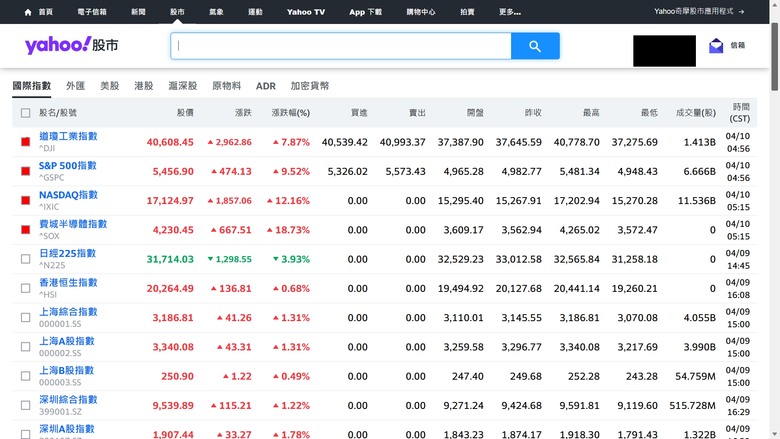This screenshot has width=780, height=439.
Task: Open 運動 in the top navigation
Action: (255, 12)
